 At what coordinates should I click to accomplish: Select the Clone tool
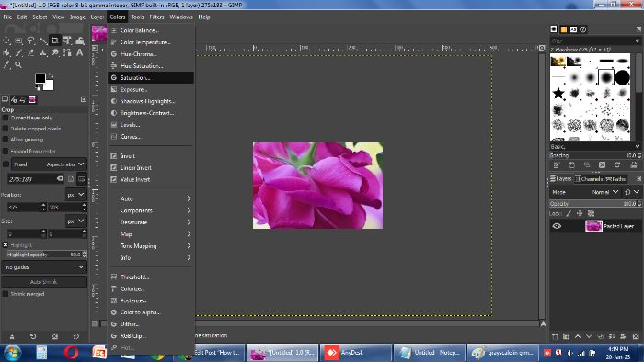click(x=43, y=52)
